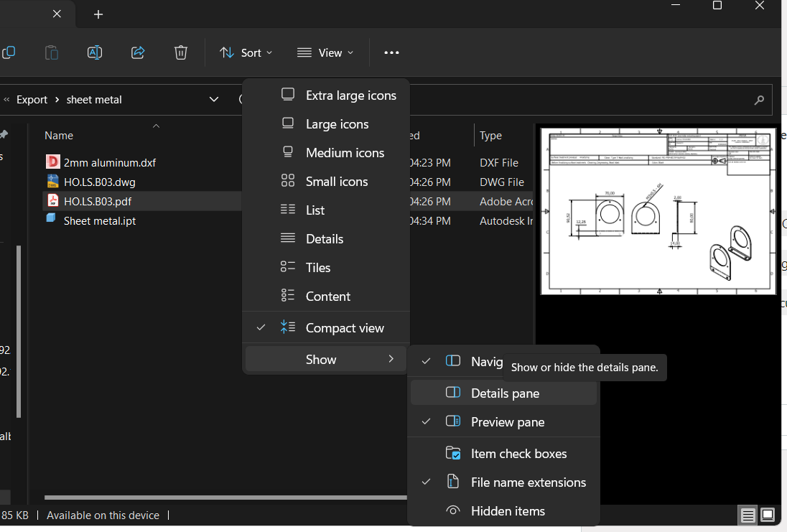Expand the Show submenu
The image size is (787, 532).
point(321,359)
